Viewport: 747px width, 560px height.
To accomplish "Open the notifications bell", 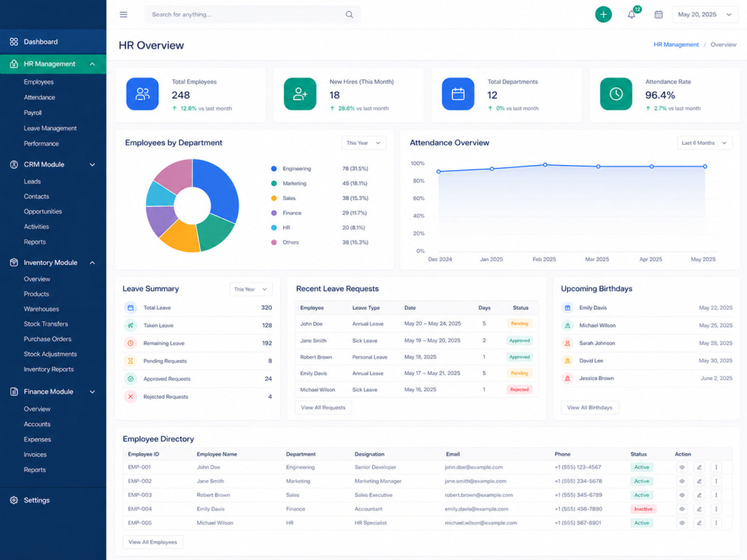I will 631,14.
